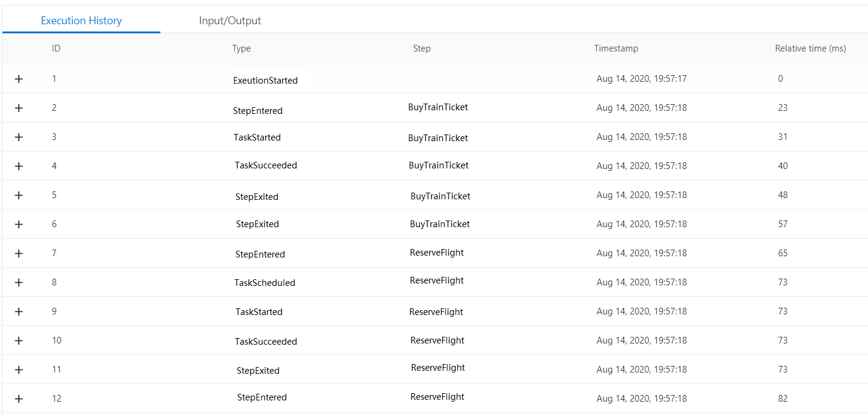Click the Timestamp column header

[x=616, y=48]
